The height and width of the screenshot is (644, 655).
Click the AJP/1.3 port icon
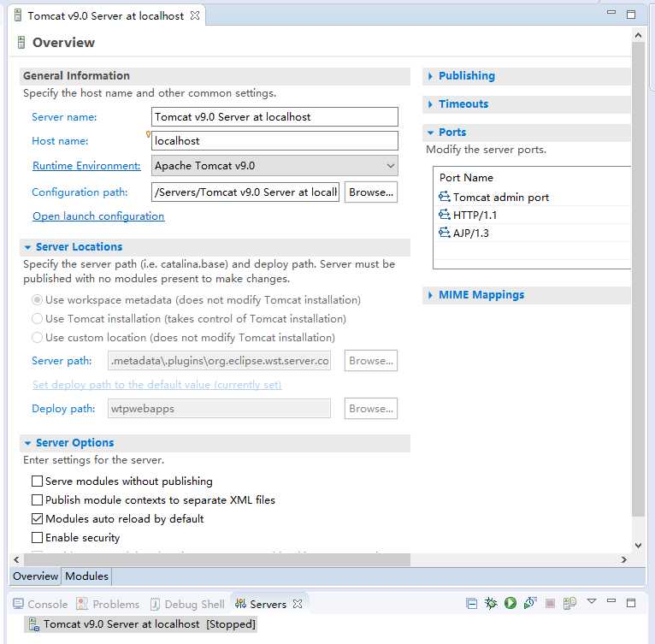click(x=445, y=233)
